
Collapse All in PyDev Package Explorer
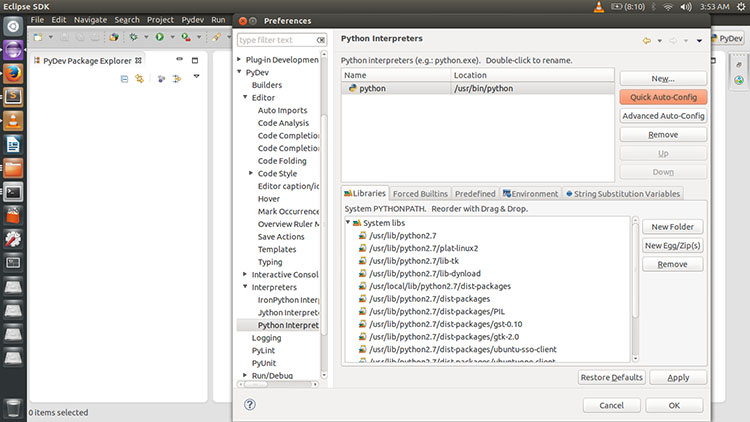tap(124, 78)
